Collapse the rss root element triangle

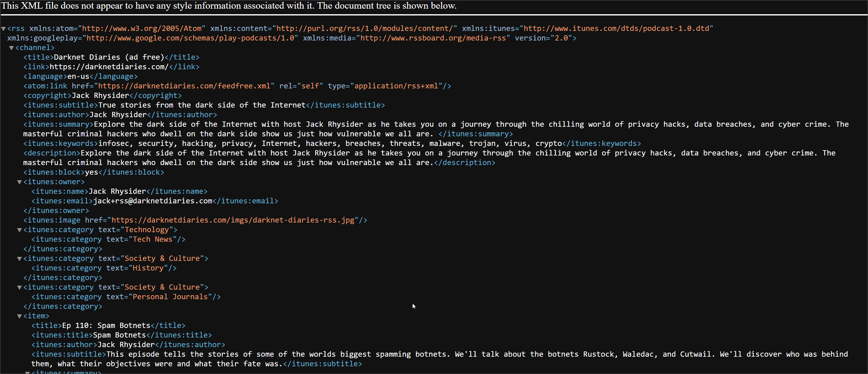pos(3,29)
